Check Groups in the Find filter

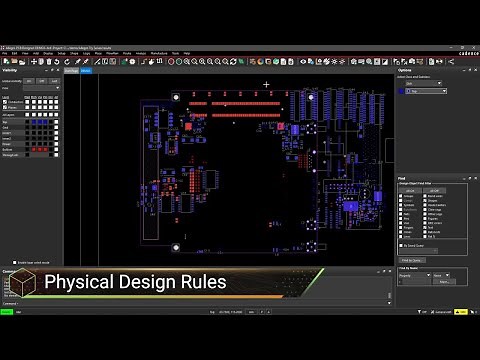[401, 196]
